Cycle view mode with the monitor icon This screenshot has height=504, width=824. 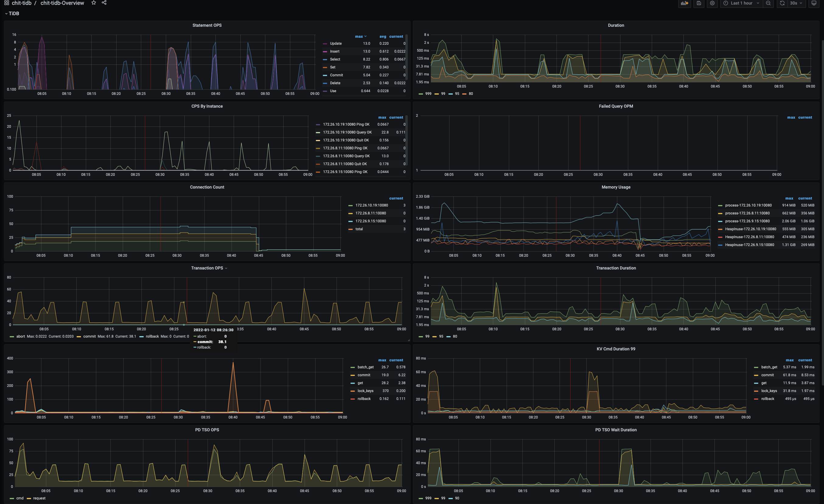tap(814, 3)
